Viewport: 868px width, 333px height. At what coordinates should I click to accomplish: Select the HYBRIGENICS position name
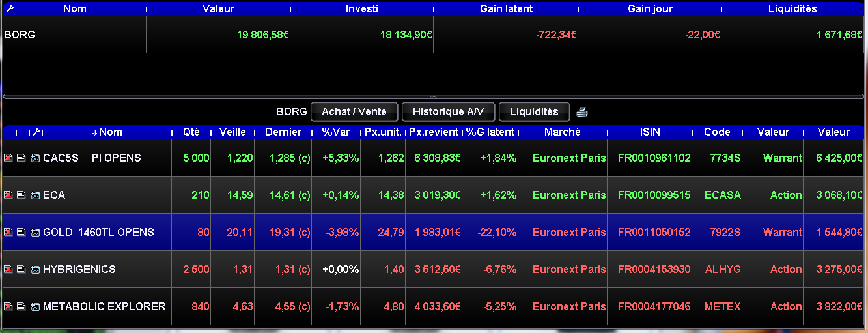(79, 269)
